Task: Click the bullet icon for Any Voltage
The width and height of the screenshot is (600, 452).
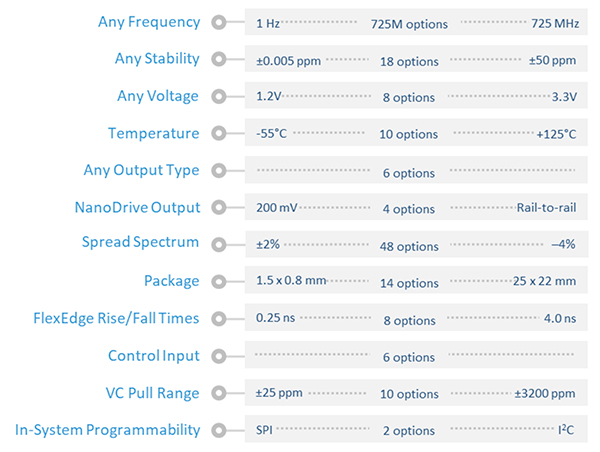Action: 219,97
